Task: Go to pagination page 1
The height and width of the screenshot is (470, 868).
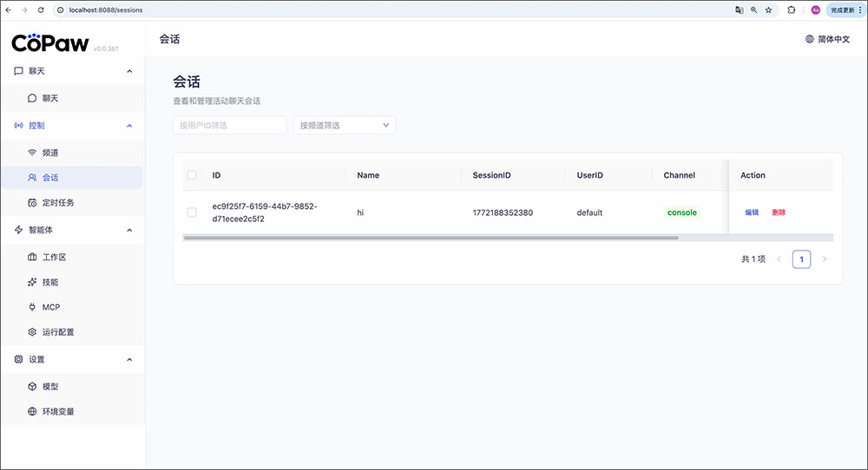Action: pyautogui.click(x=801, y=259)
